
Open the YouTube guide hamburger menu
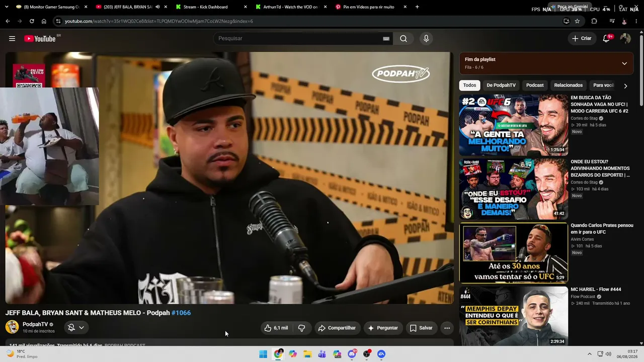(12, 39)
